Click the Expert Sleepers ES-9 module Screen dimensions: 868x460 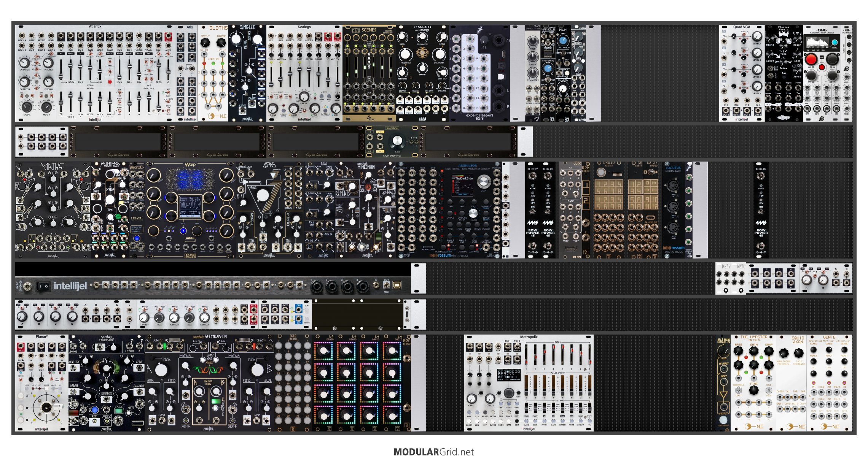click(479, 73)
